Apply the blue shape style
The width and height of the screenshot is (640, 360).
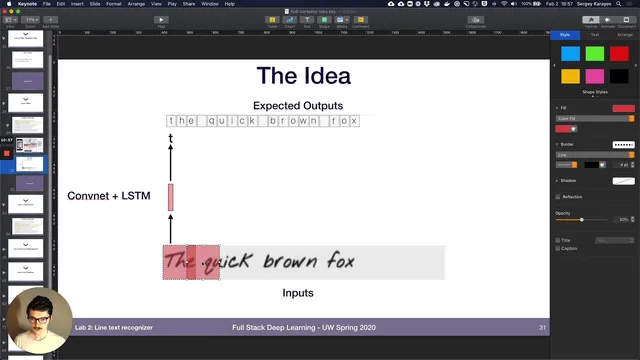[570, 53]
